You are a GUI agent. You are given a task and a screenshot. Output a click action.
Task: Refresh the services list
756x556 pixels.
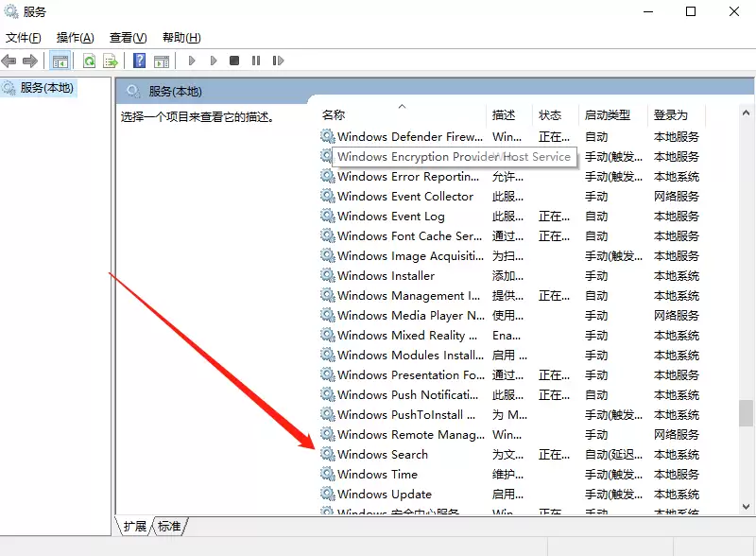(x=90, y=60)
